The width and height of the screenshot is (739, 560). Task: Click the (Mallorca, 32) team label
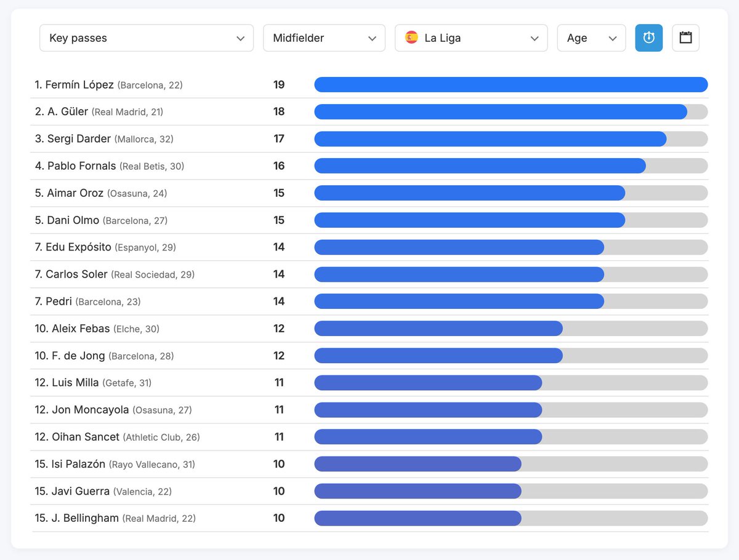[144, 139]
